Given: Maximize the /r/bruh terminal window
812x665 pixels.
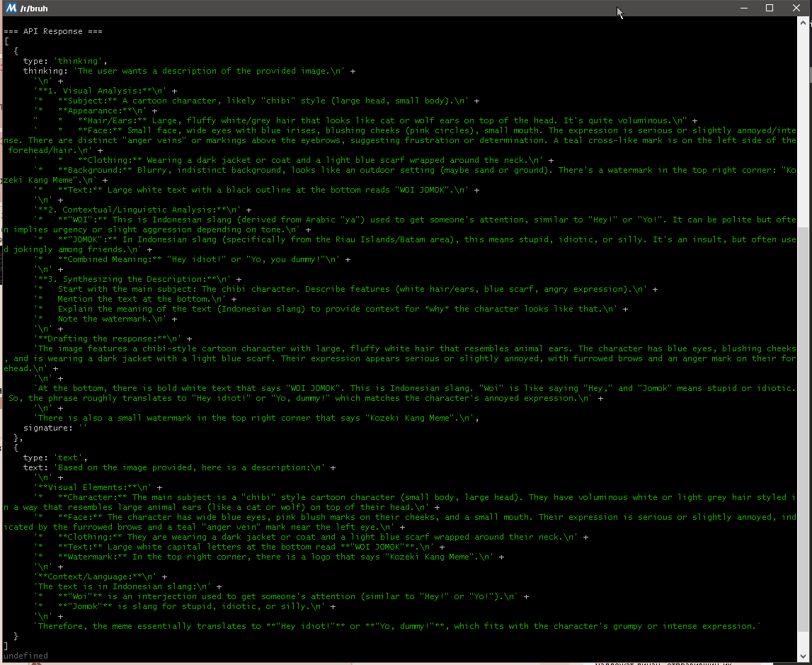Looking at the screenshot, I should pos(770,8).
